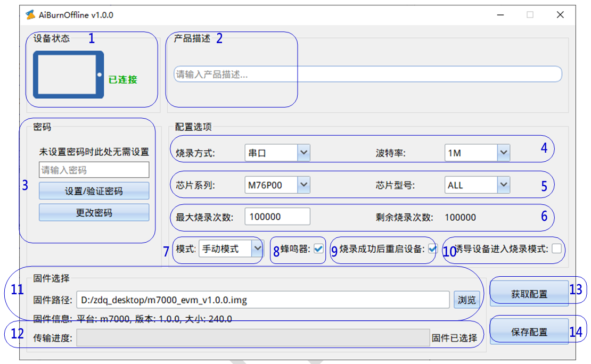Click the AiBurnOffline app icon in title bar
591x364 pixels.
(31, 15)
